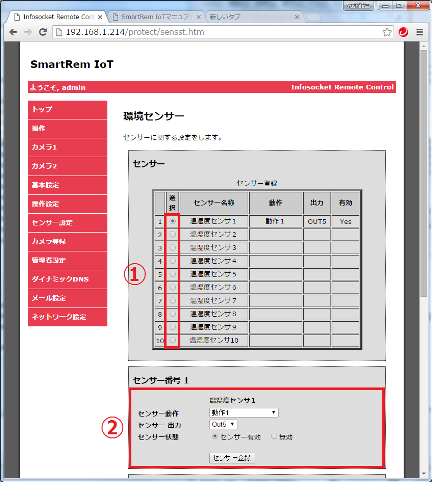Open トップ in the sidebar menu

click(x=67, y=110)
